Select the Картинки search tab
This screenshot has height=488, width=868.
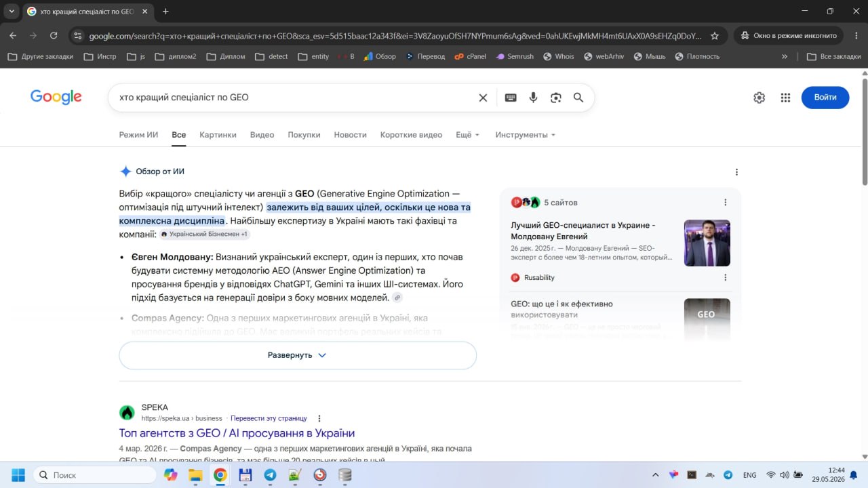218,135
